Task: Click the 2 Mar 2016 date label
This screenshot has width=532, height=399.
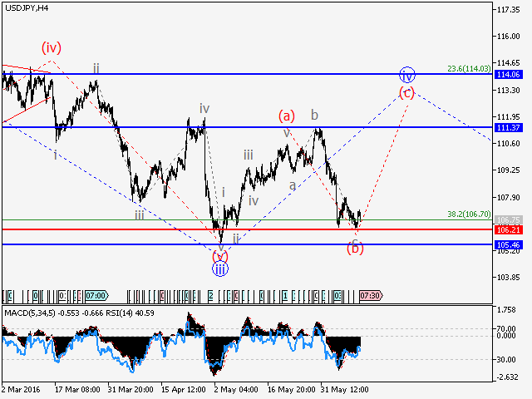Action: (21, 390)
